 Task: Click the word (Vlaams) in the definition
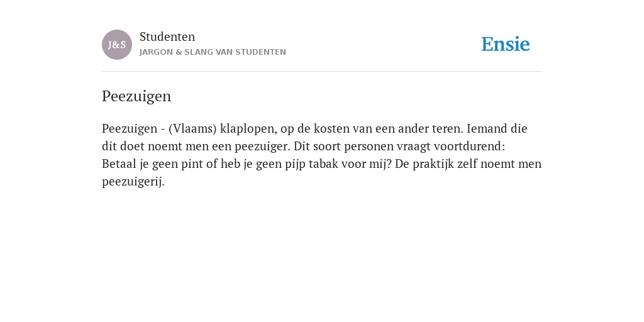pyautogui.click(x=192, y=129)
